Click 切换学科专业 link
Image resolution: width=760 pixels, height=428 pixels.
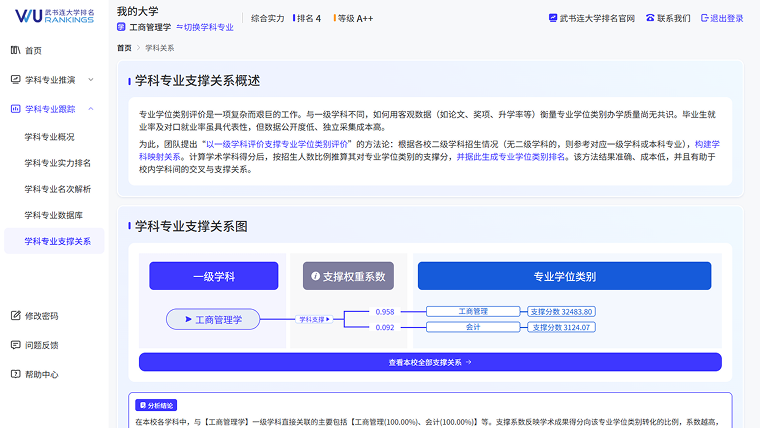[205, 27]
